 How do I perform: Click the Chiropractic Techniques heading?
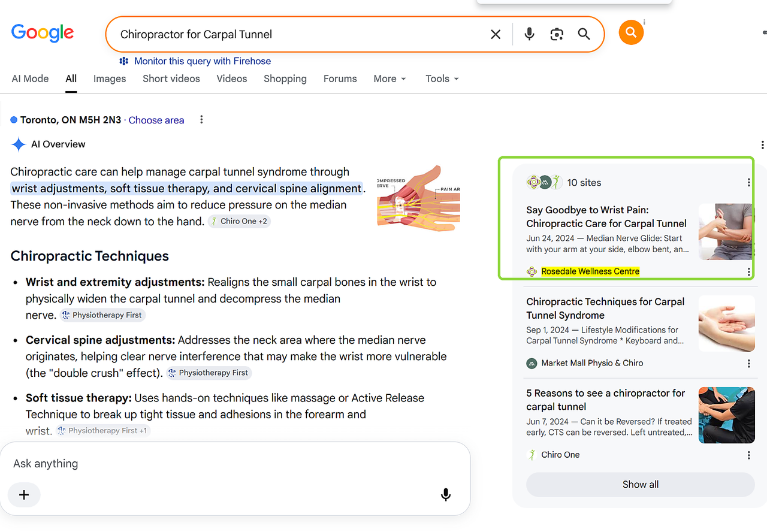click(x=90, y=256)
